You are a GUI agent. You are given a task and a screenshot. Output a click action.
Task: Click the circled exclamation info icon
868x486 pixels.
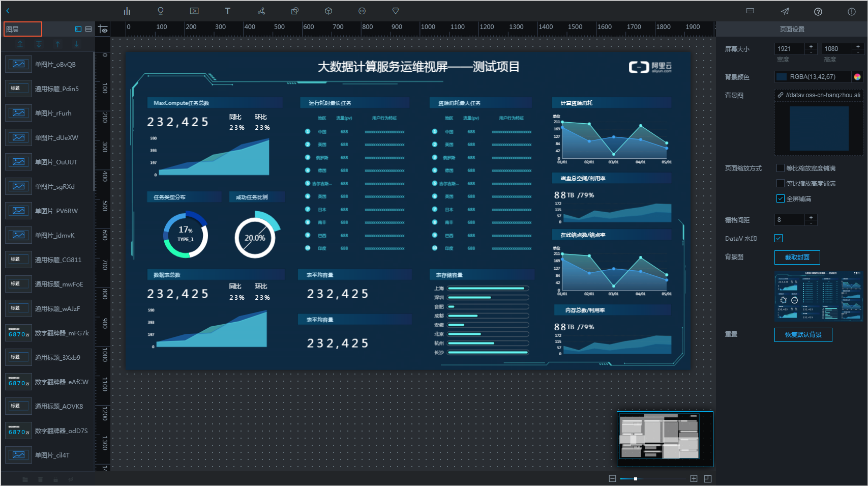[852, 12]
